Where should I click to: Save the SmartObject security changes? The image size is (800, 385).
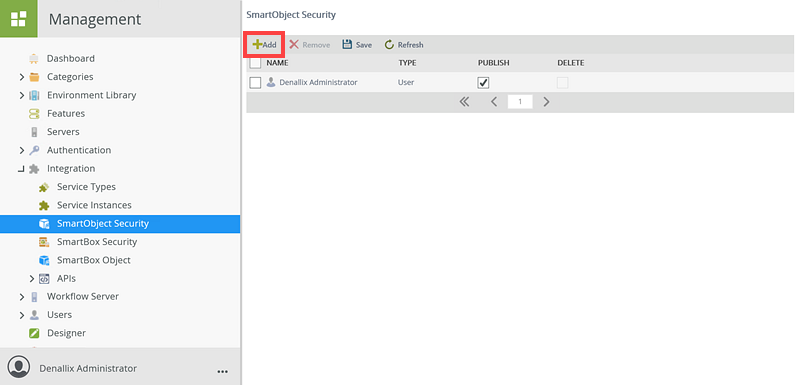tap(357, 45)
